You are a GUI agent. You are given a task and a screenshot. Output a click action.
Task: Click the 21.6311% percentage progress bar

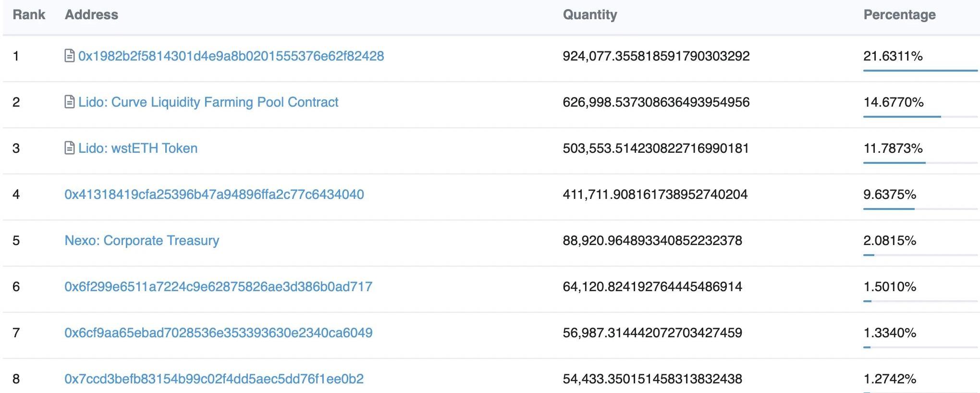920,71
